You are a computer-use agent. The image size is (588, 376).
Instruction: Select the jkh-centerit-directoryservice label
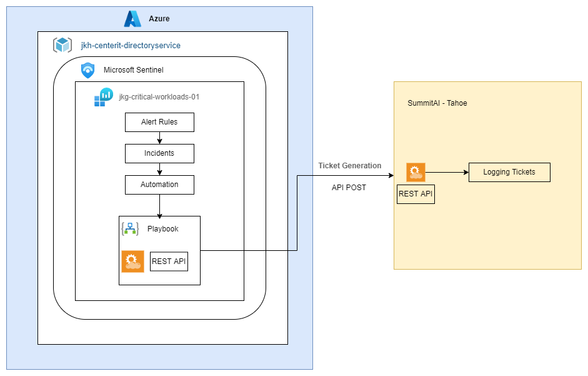131,46
